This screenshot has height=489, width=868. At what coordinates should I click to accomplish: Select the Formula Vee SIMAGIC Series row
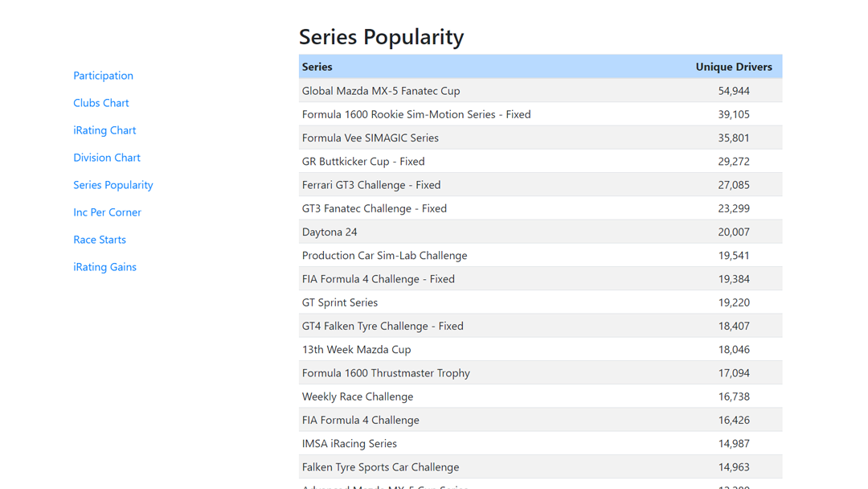click(370, 138)
